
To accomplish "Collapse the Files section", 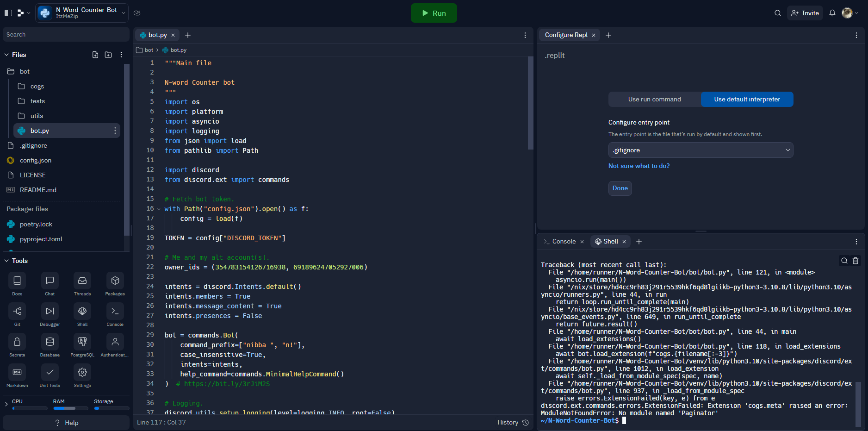I will 6,55.
